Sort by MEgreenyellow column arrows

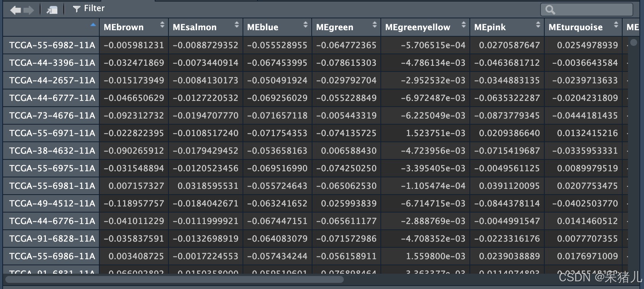464,25
